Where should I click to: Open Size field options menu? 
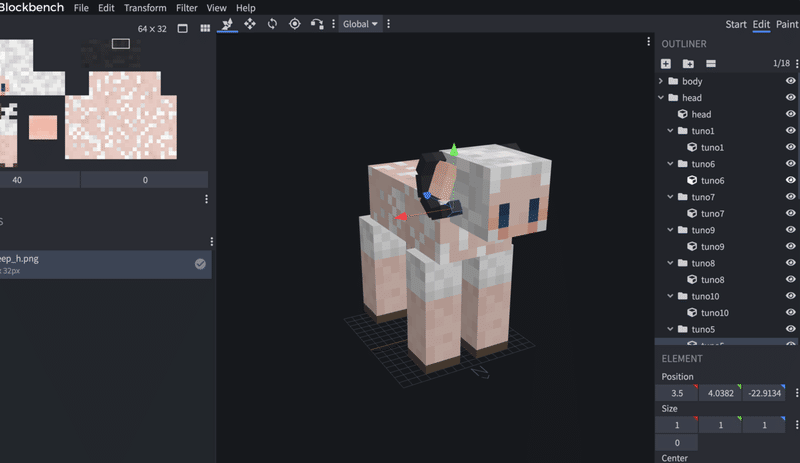pos(797,425)
